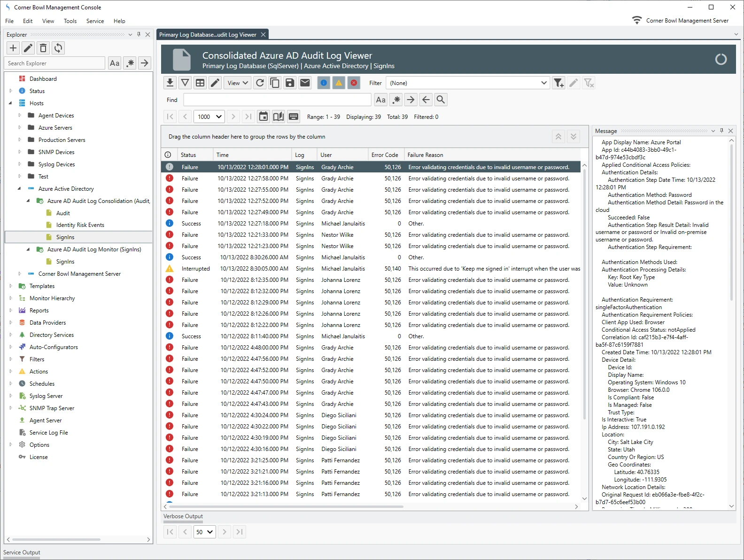The width and height of the screenshot is (744, 560).
Task: Open the View dropdown button
Action: coord(238,83)
